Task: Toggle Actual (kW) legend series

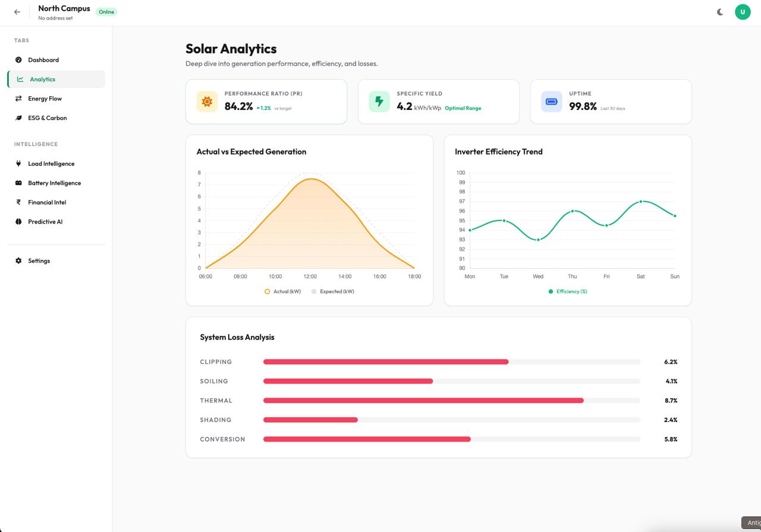Action: [282, 291]
